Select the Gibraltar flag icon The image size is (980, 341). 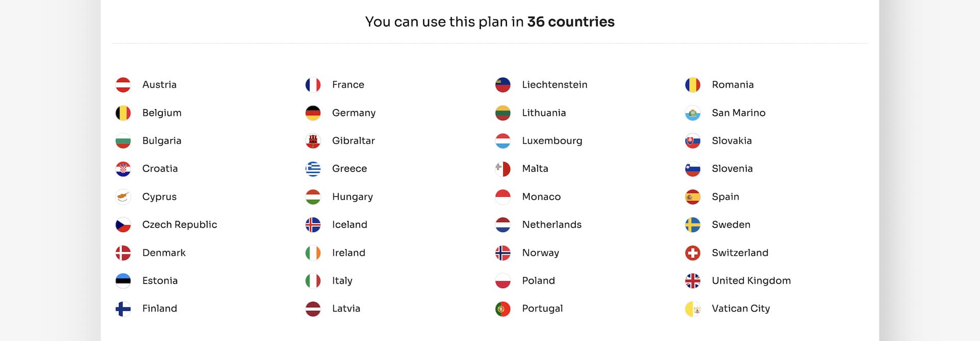tap(313, 141)
